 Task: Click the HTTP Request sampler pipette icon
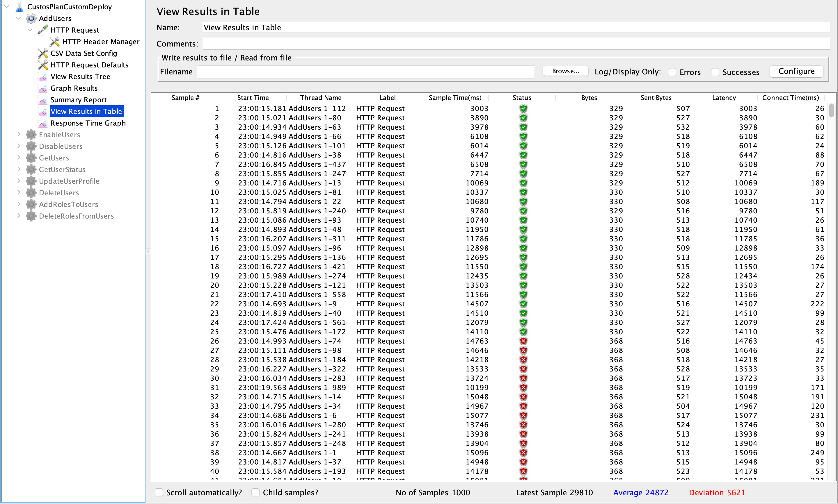[x=42, y=30]
